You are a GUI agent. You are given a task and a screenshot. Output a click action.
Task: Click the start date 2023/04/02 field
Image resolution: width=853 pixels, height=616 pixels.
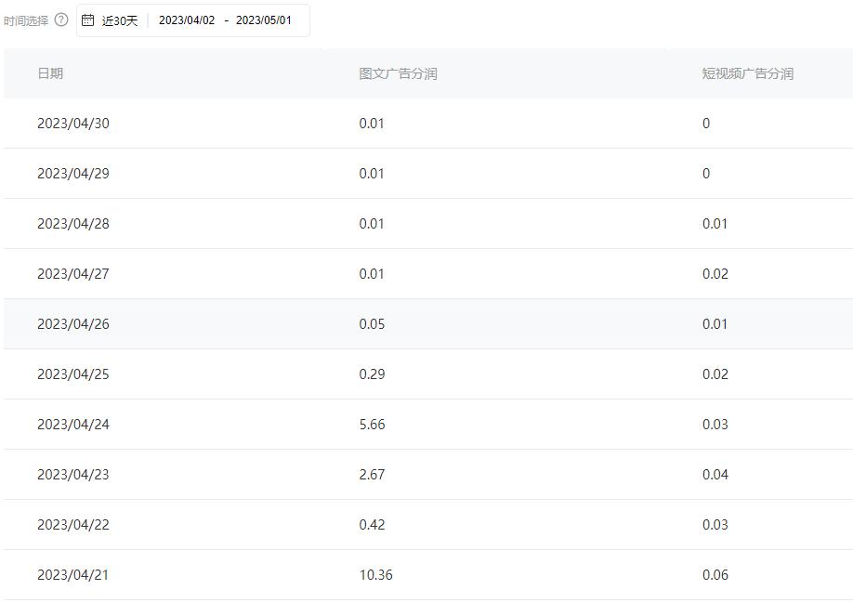[187, 20]
